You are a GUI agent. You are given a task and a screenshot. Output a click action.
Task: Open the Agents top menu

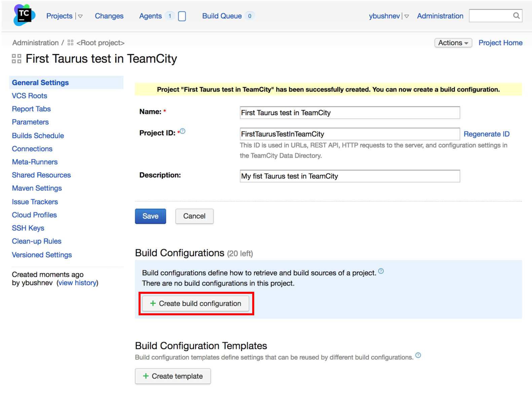click(150, 16)
